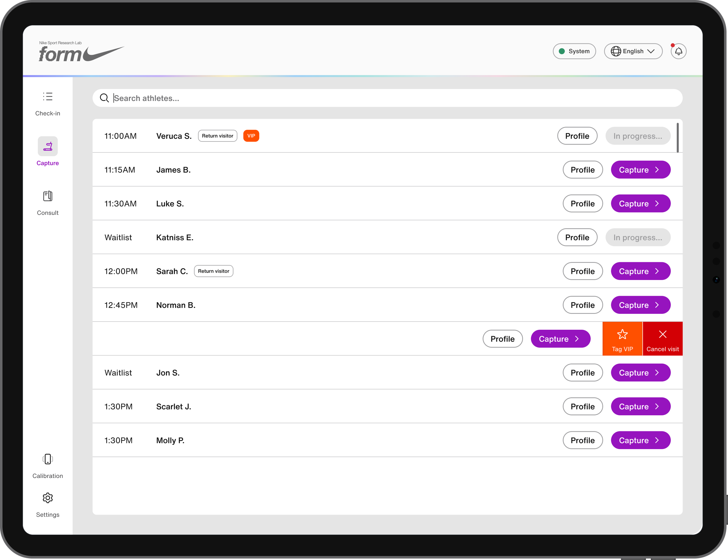Click the notification bell icon

point(678,51)
